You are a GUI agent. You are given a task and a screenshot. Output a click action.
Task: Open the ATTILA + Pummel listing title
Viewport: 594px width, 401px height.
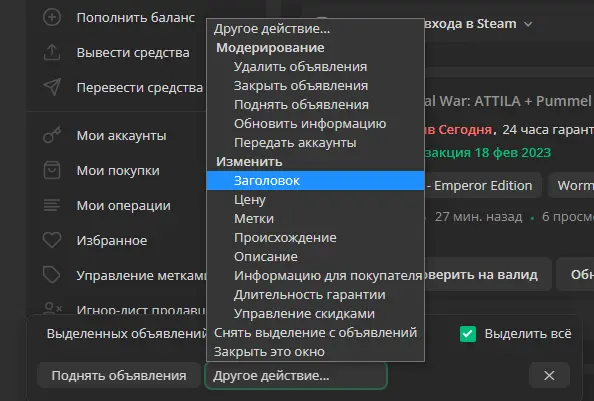point(508,101)
